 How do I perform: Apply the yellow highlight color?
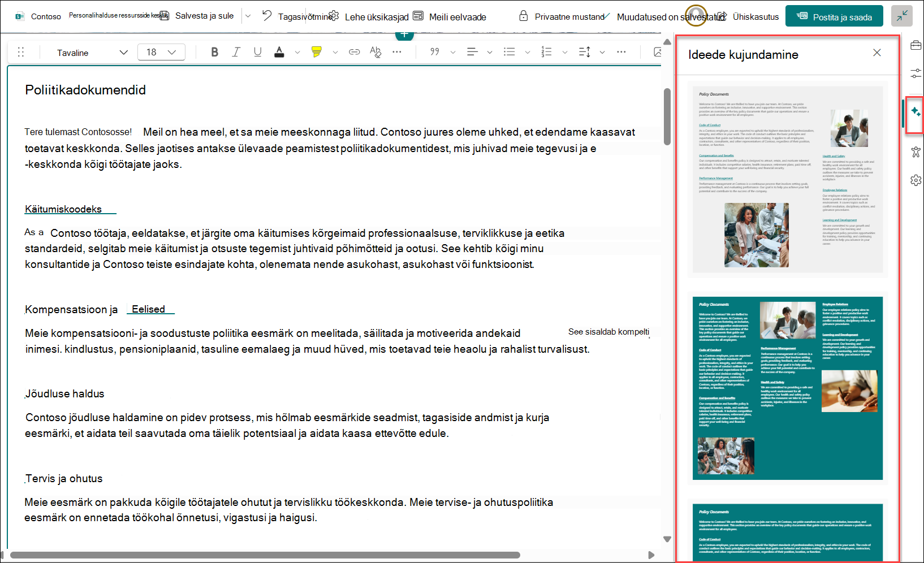(317, 52)
